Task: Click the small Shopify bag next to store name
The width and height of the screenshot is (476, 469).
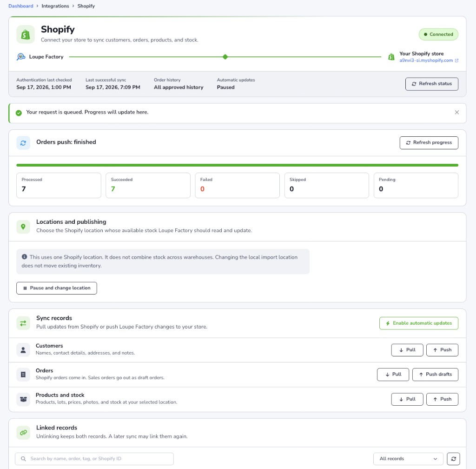Action: (391, 57)
